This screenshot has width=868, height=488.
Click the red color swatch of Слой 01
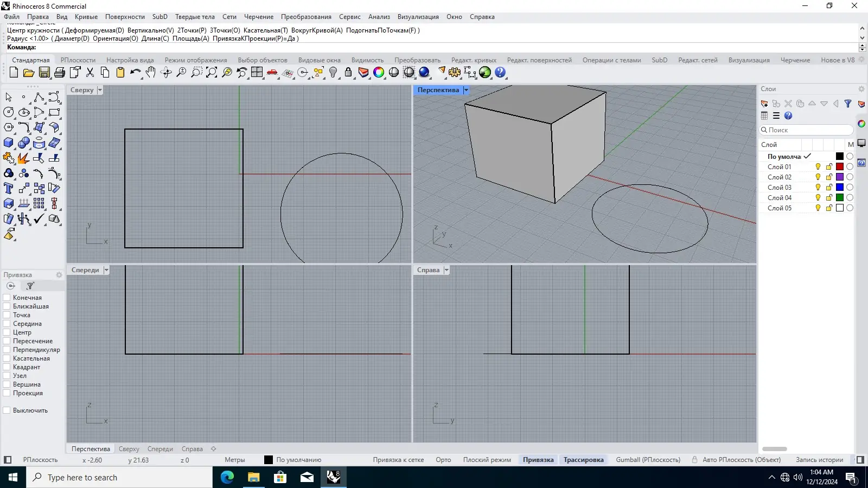(x=840, y=167)
